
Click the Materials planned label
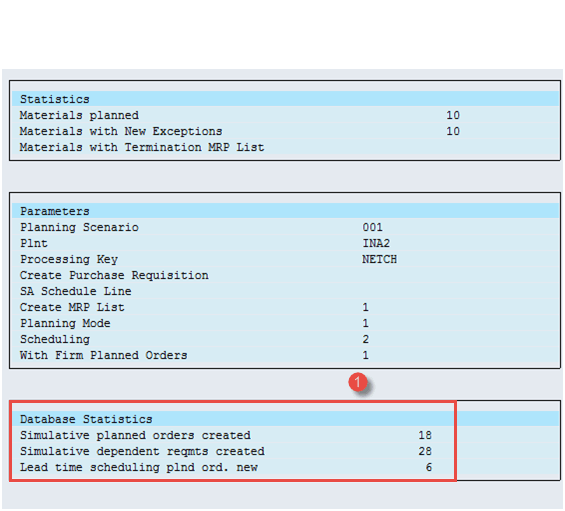pyautogui.click(x=79, y=115)
